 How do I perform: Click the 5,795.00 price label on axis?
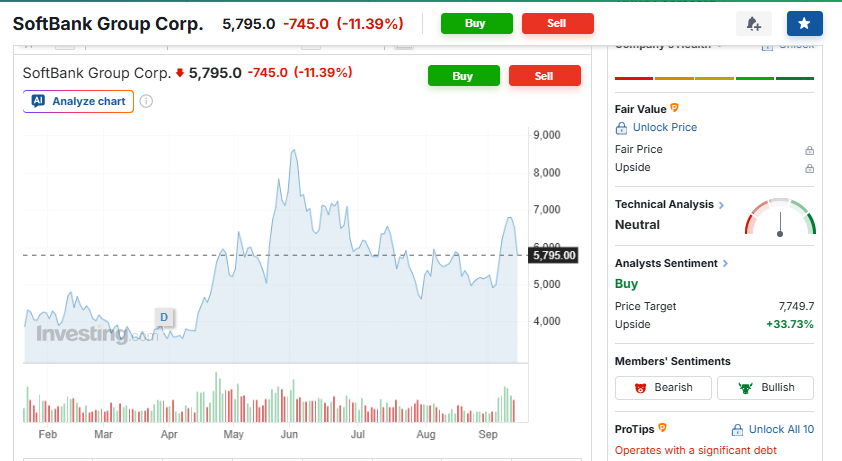tap(554, 255)
